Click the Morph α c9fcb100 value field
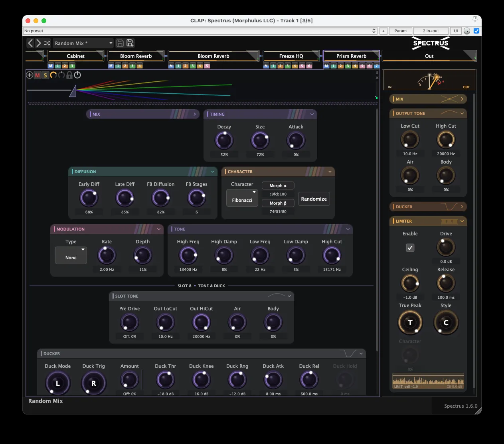The width and height of the screenshot is (504, 444). point(278,194)
